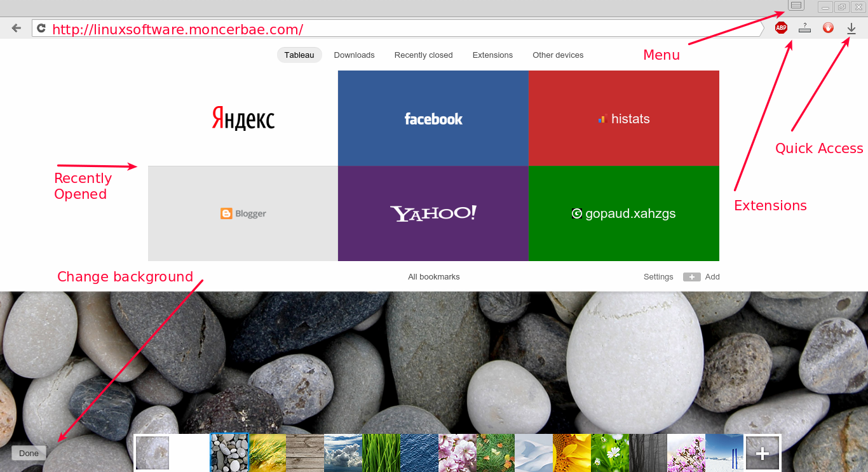
Task: Click the address bar URL field
Action: (x=398, y=29)
